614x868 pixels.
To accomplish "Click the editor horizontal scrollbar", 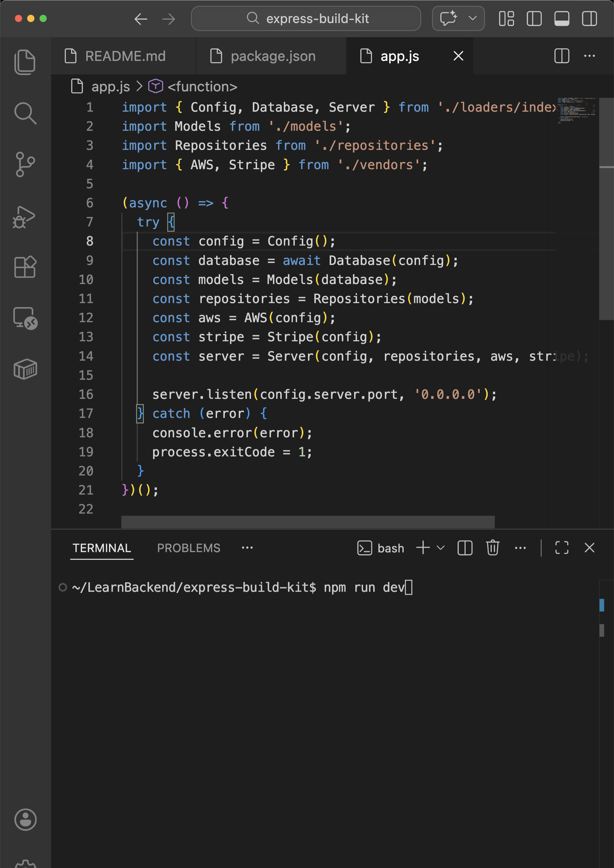I will [x=308, y=522].
